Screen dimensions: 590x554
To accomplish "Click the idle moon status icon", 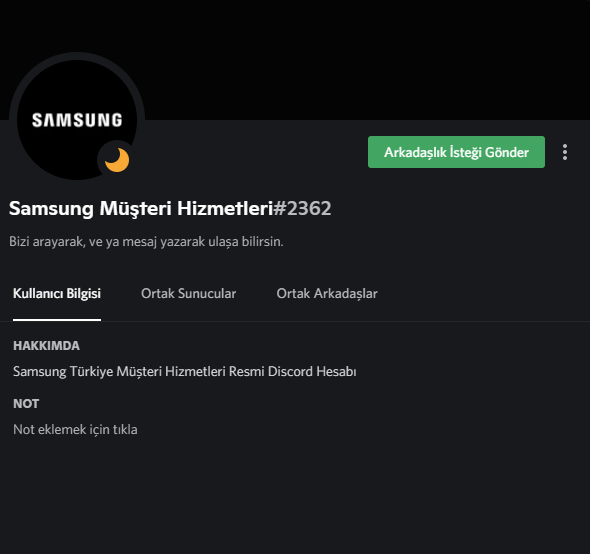I will click(x=117, y=160).
